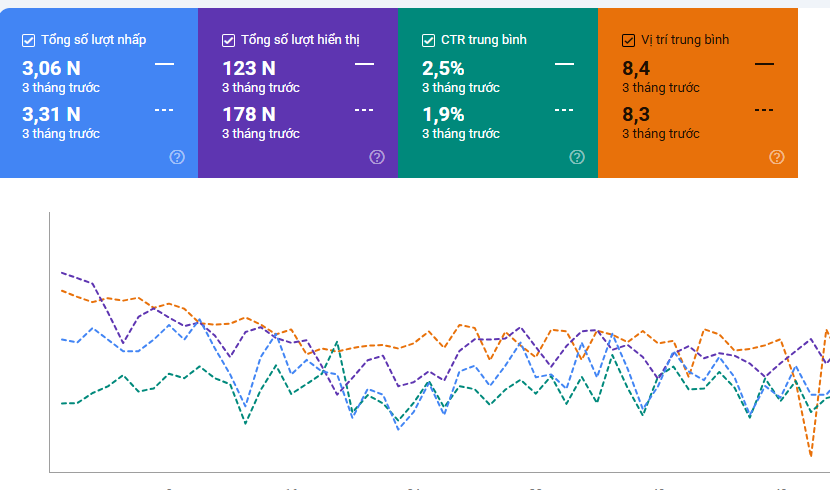Click dashed line legend beside 178 N
Screen dimensions: 830x490
tap(364, 110)
